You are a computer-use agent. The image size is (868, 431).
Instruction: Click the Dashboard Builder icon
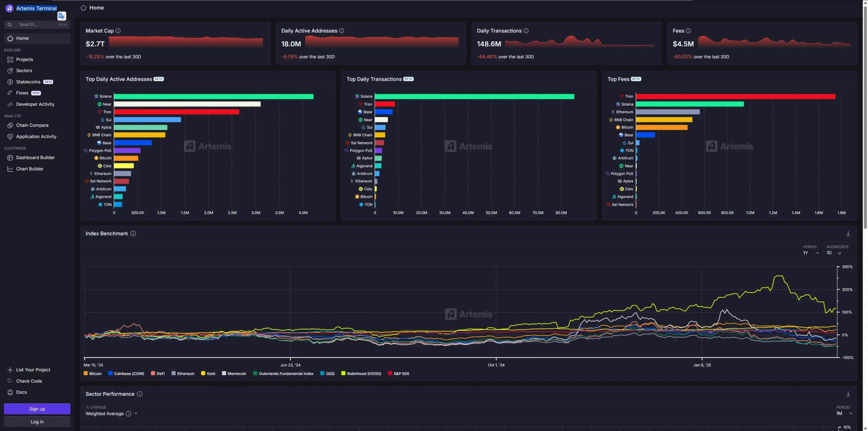coord(10,157)
